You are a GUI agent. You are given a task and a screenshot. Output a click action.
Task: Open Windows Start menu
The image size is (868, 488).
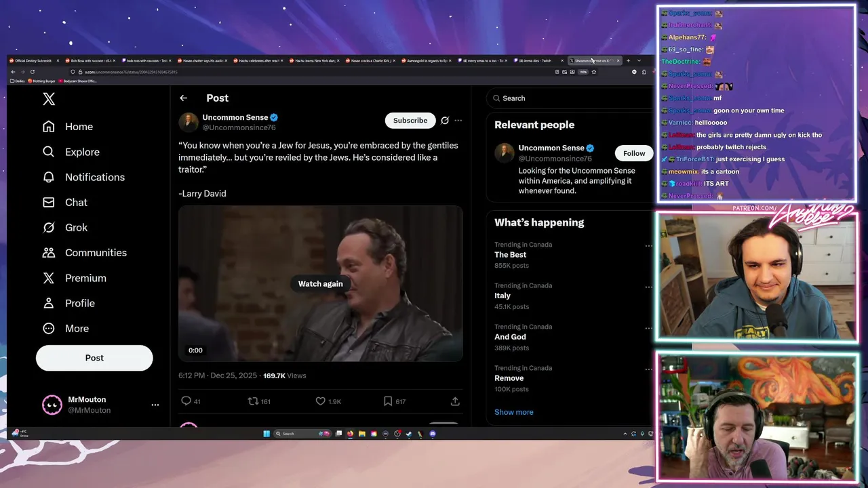click(x=267, y=434)
